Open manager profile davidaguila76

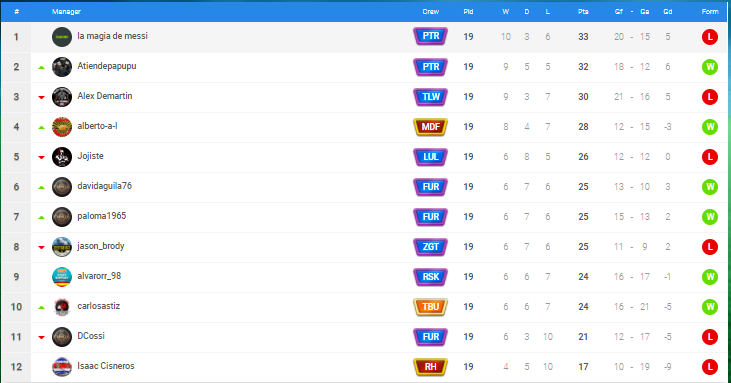(104, 186)
